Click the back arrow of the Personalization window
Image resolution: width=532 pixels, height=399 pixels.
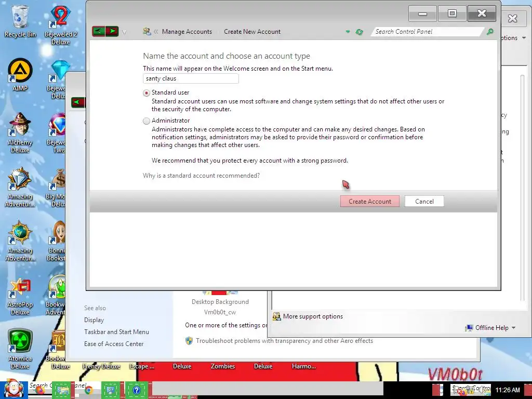click(78, 102)
